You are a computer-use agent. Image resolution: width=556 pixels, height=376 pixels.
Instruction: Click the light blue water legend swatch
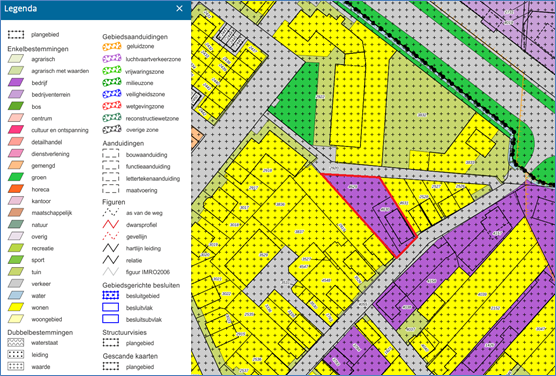pos(16,295)
